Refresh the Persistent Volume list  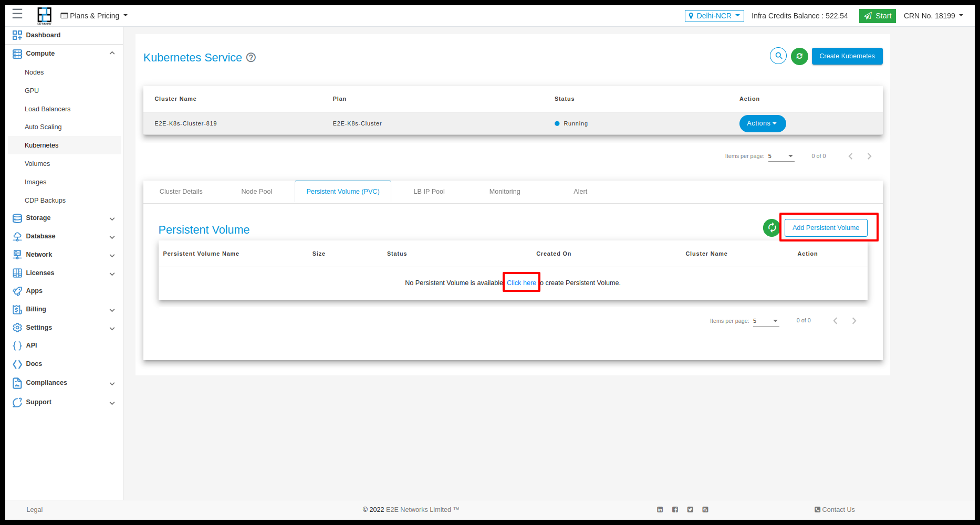tap(772, 228)
